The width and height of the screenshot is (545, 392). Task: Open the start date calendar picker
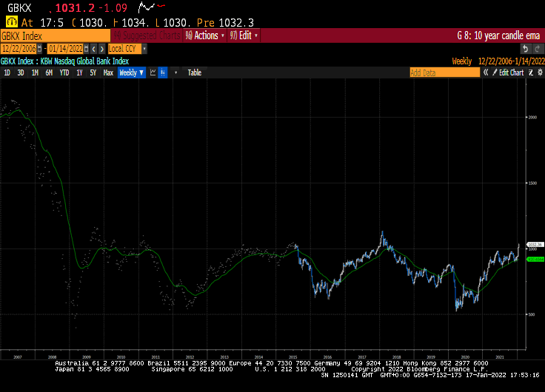pos(40,49)
